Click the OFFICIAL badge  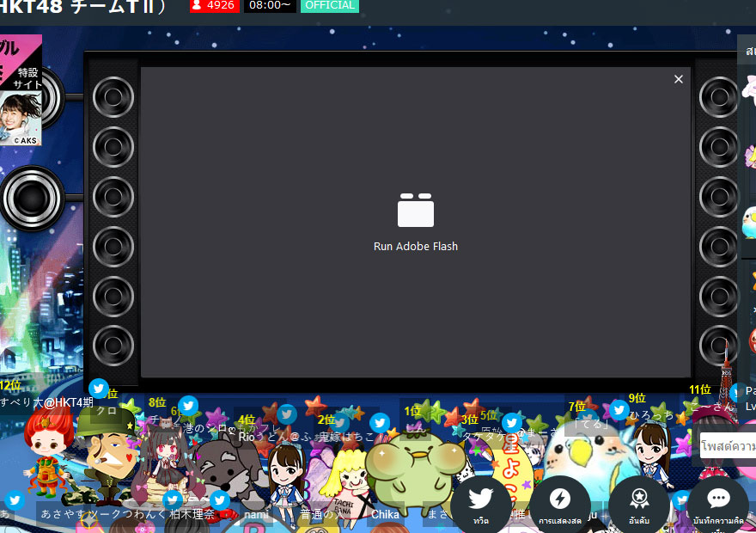tap(330, 5)
